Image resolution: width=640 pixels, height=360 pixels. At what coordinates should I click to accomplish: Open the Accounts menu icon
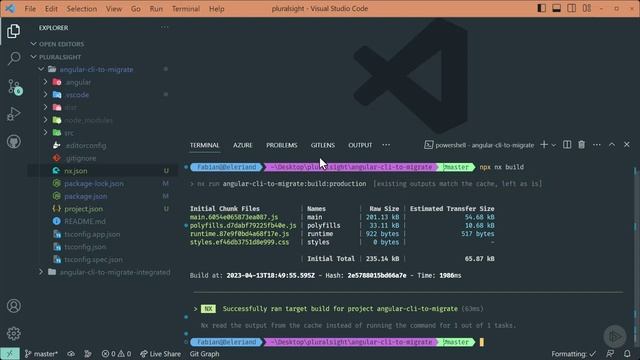13,306
